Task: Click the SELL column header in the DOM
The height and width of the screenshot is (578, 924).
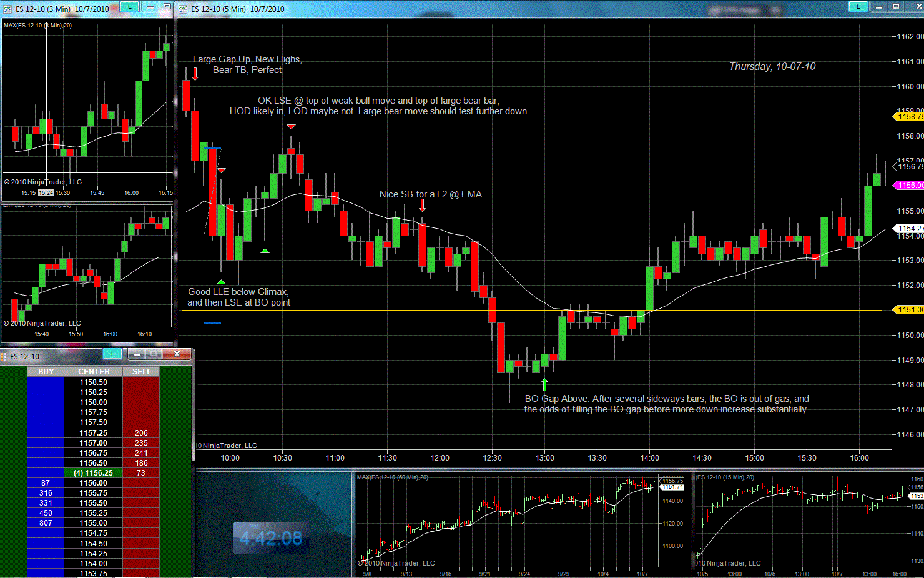Action: [141, 372]
